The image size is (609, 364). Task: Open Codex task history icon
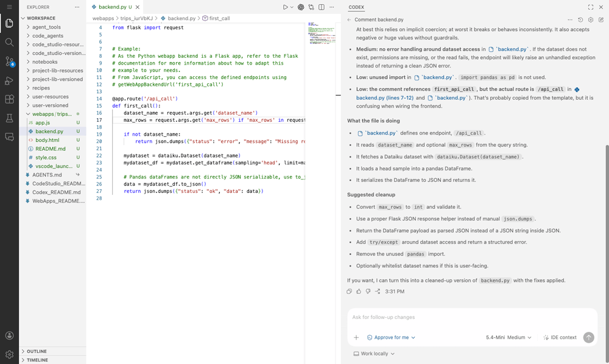coord(580,19)
